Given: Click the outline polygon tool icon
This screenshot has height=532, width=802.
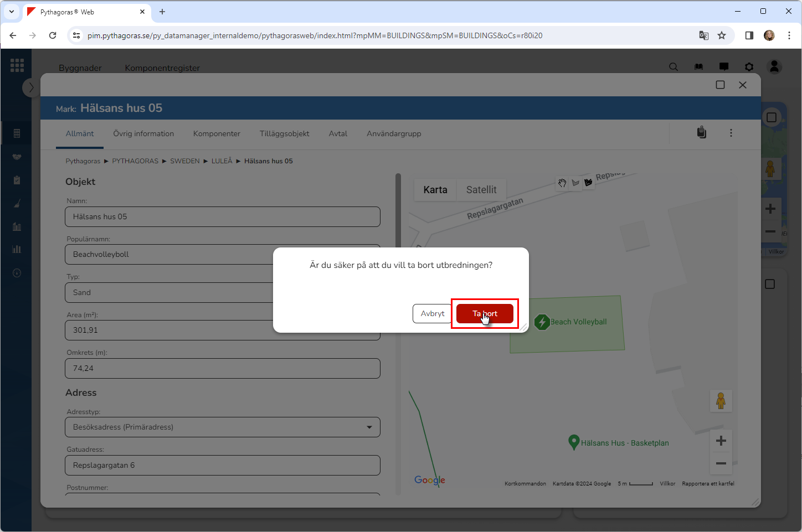Looking at the screenshot, I should click(575, 183).
